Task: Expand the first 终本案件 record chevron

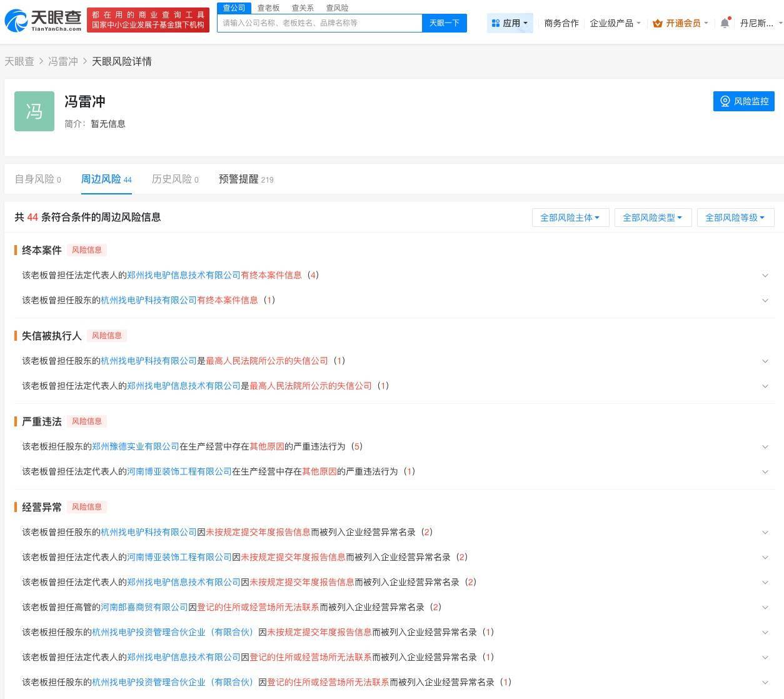Action: coord(765,275)
